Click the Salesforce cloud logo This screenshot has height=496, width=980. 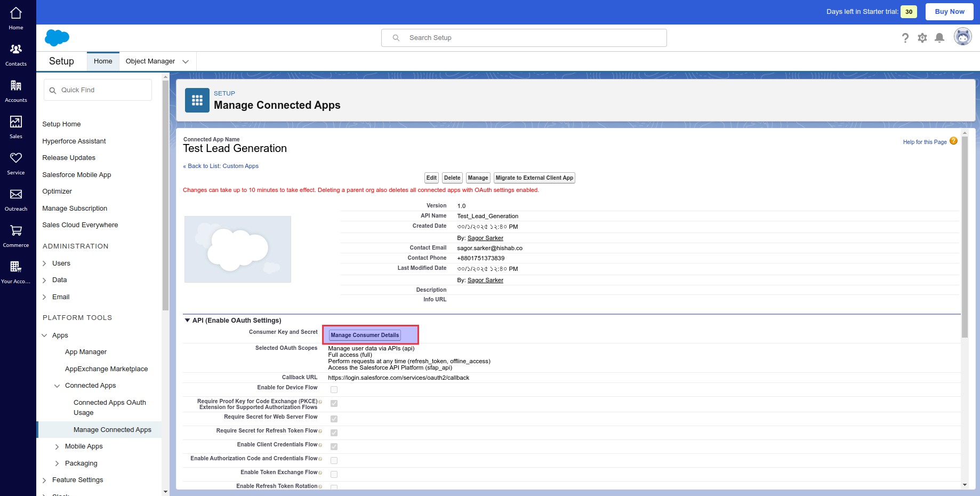click(57, 38)
